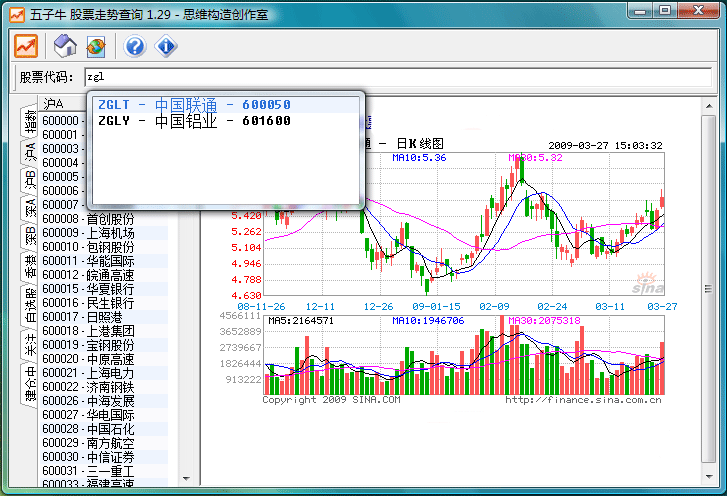Click the chart pane scroll up arrow
This screenshot has width=727, height=496.
(709, 106)
